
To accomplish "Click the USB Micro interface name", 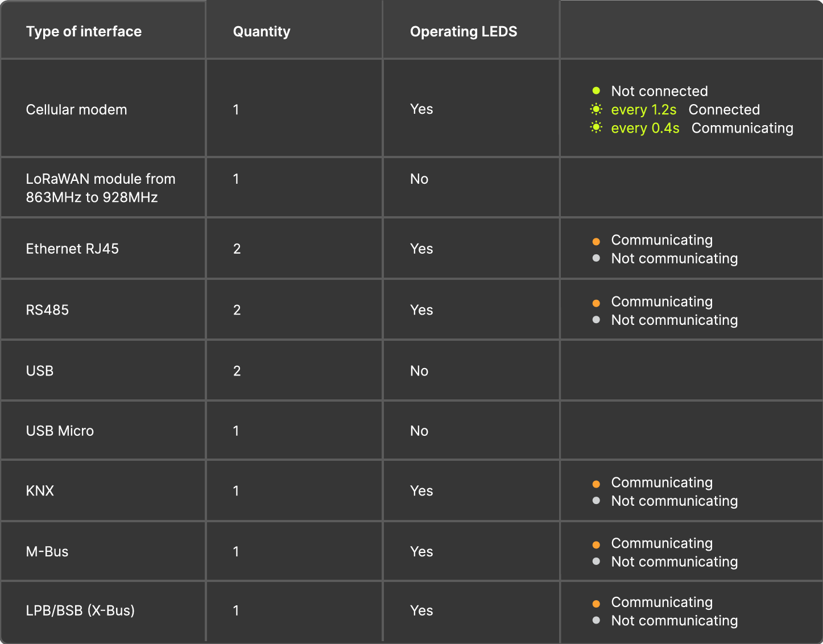I will (x=60, y=431).
